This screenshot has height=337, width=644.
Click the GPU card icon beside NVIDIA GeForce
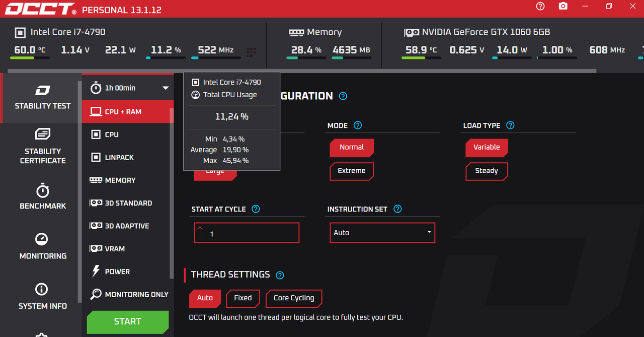pos(412,32)
